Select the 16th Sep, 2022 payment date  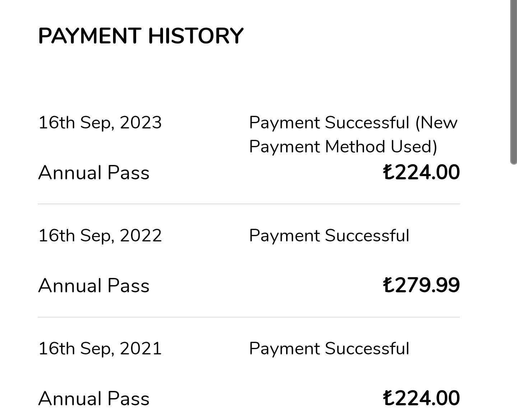point(100,236)
